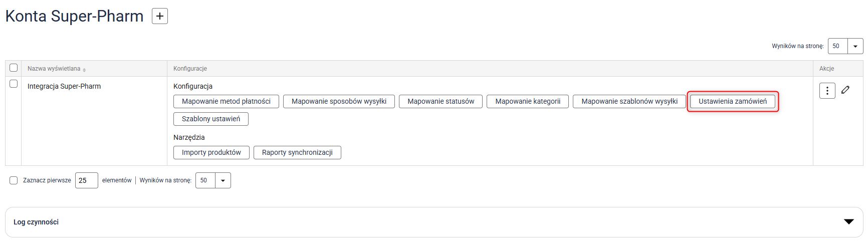Open bottom Wyników na stronę dropdown

point(223,180)
